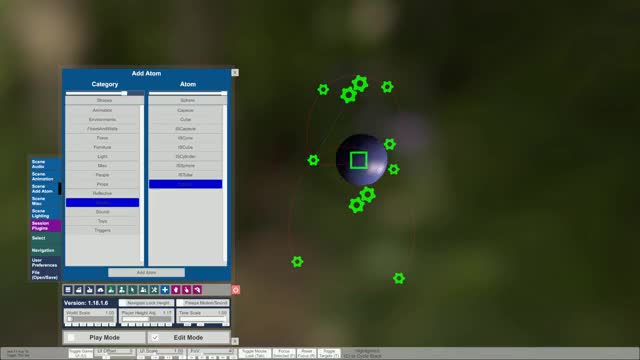Click the Category list vertical scrollbar
This screenshot has height=360, width=640.
142,184
